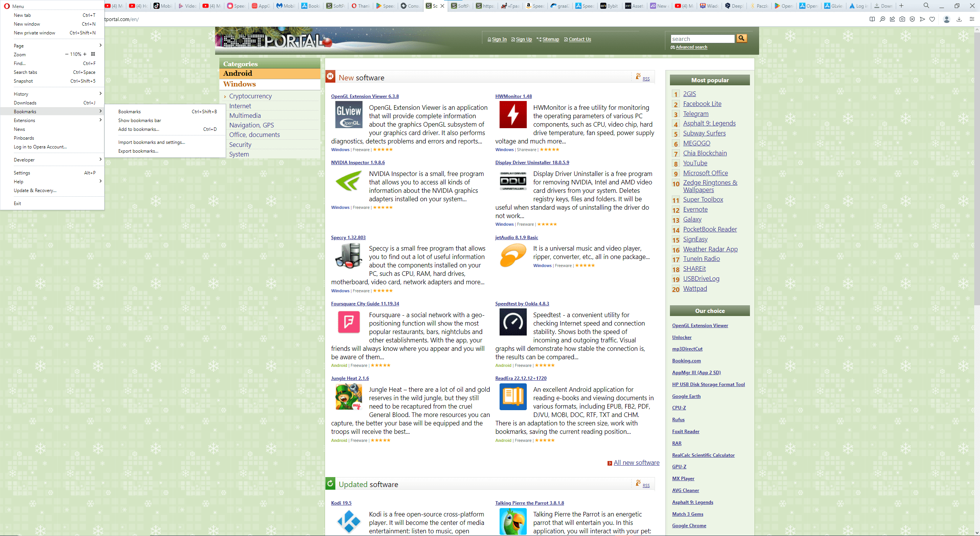Screen dimensions: 980x536
Task: Click zoom out minus in menu
Action: (x=67, y=54)
